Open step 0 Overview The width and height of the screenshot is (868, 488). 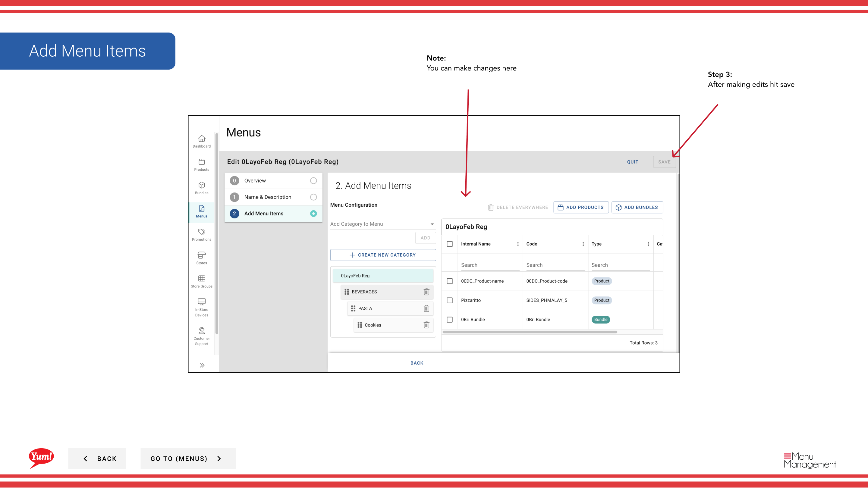coord(273,180)
